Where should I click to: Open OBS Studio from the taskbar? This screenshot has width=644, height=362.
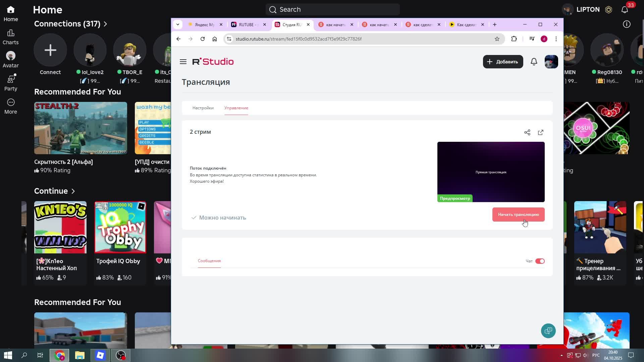click(121, 355)
